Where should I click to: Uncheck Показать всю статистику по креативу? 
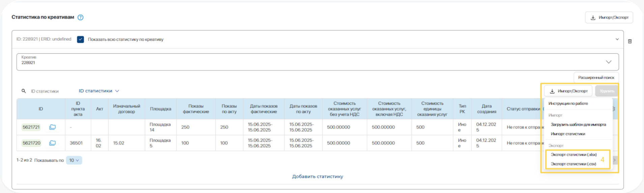tap(80, 39)
